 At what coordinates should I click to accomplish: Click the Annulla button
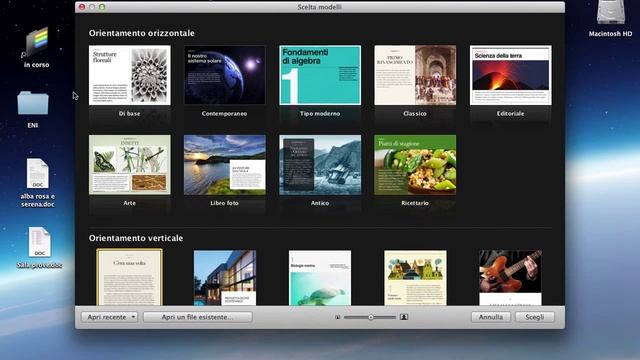[x=491, y=317]
